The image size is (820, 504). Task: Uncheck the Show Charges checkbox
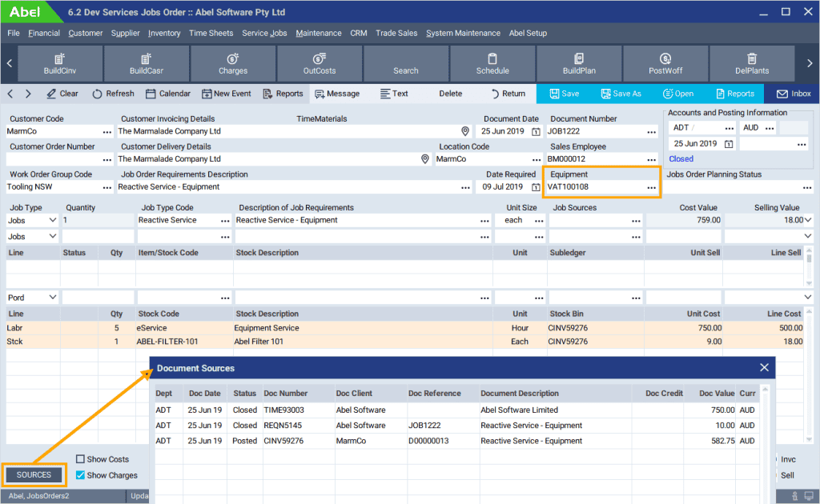point(81,475)
